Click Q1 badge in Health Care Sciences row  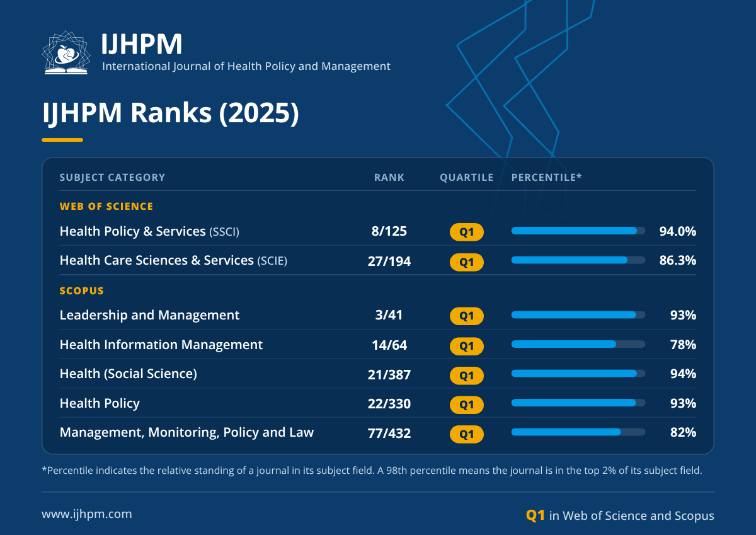[x=467, y=262]
